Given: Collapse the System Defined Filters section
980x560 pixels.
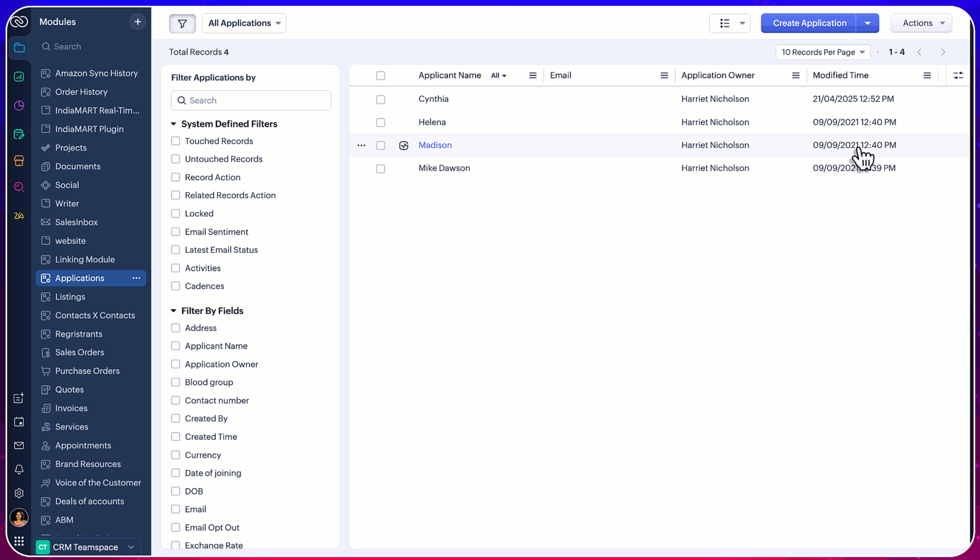Looking at the screenshot, I should 173,124.
